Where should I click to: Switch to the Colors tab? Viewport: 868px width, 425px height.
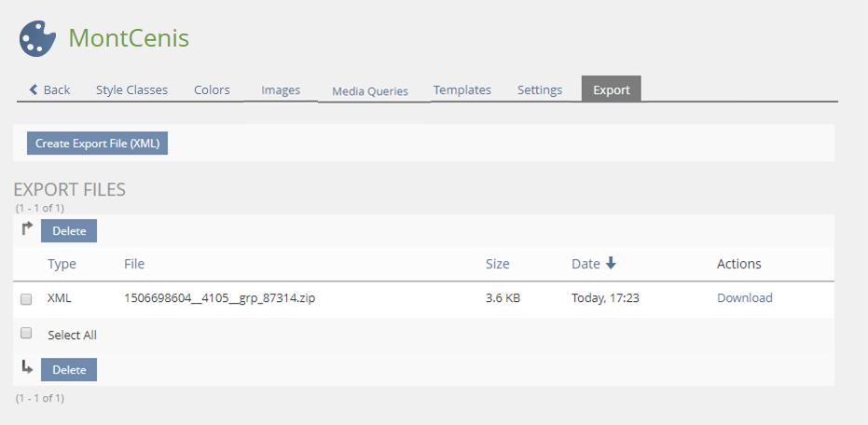(212, 89)
